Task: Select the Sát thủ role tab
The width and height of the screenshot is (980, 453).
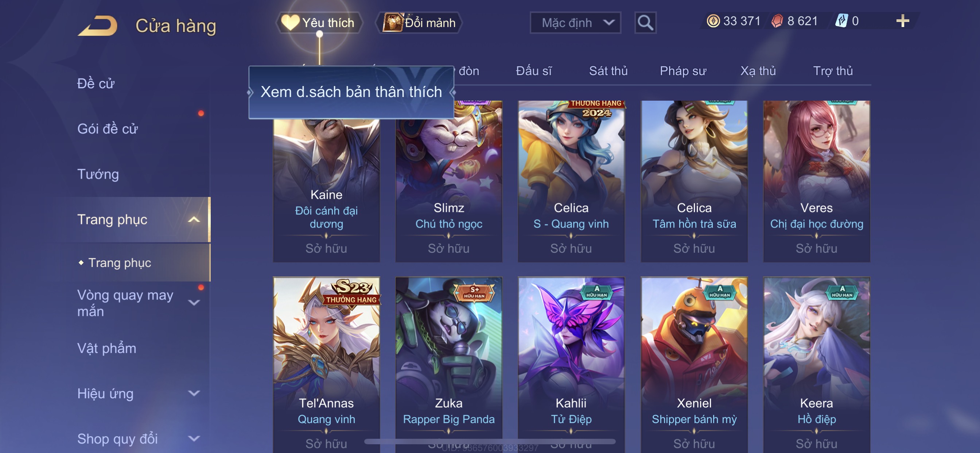Action: tap(608, 71)
